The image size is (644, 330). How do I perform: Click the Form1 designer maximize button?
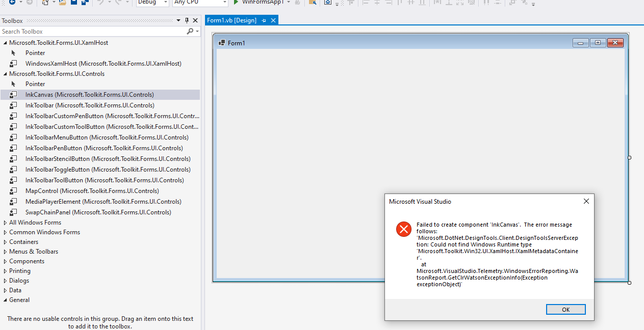(x=598, y=43)
